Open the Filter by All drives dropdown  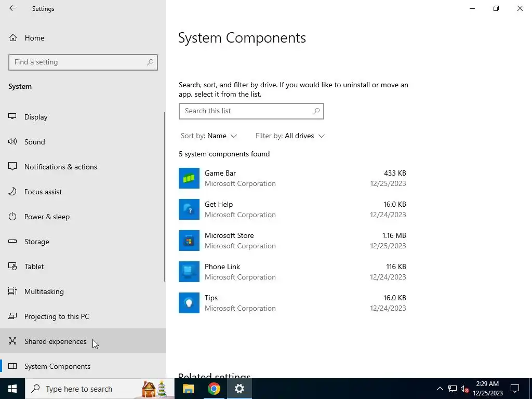coord(290,136)
